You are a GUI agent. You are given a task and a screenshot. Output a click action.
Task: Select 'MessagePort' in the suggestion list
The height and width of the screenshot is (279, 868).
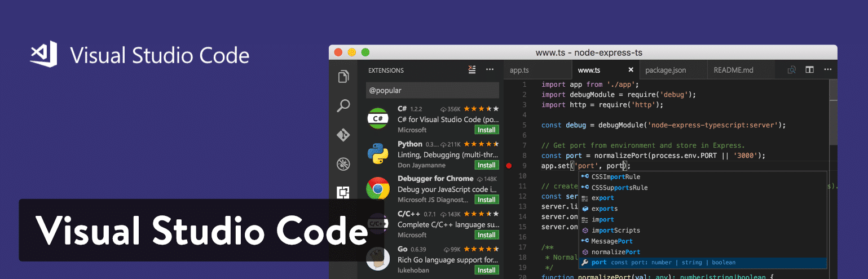pyautogui.click(x=611, y=241)
